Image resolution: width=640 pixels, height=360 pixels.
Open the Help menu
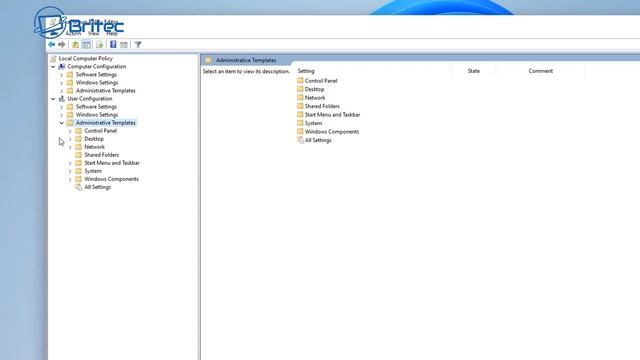112,33
